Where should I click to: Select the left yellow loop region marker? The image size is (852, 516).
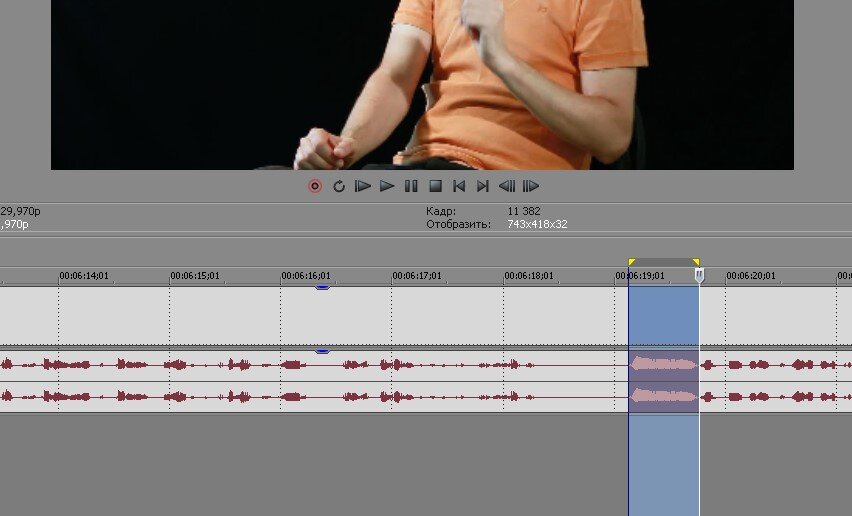631,262
